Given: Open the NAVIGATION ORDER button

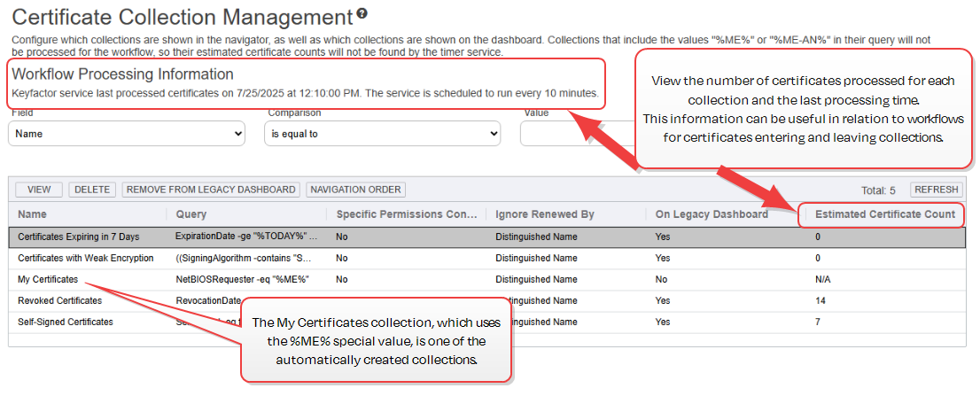Looking at the screenshot, I should tap(356, 190).
